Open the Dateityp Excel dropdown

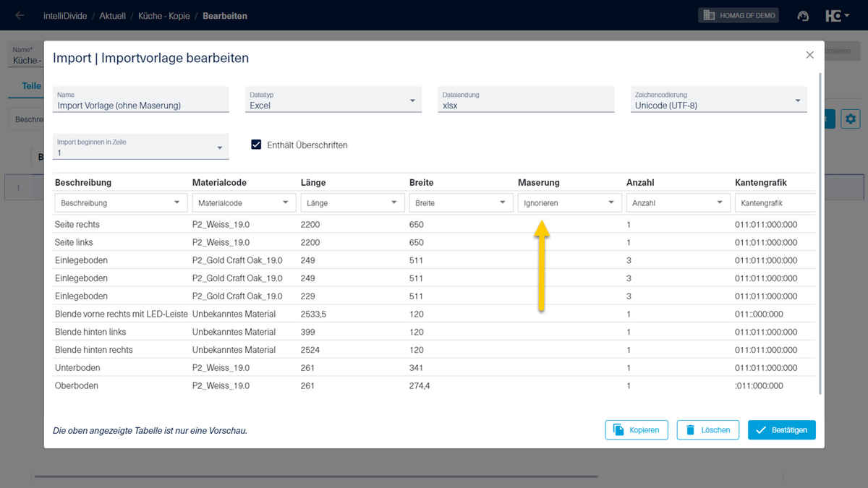pos(333,100)
